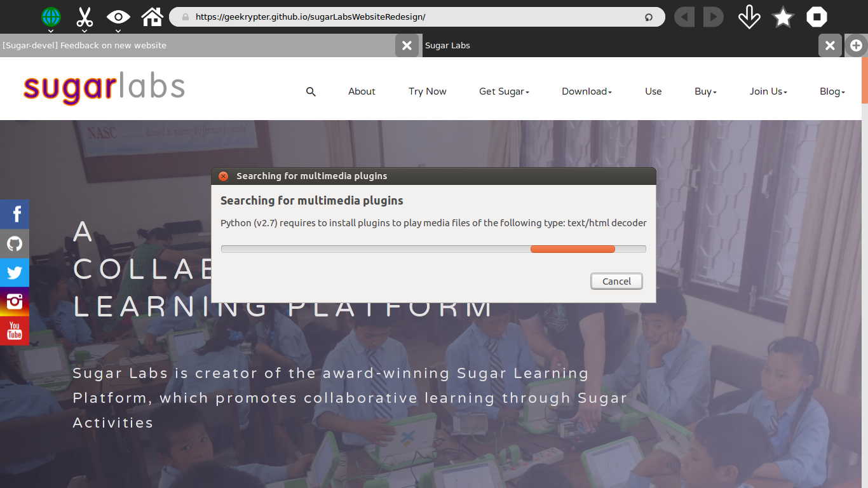This screenshot has height=488, width=868.
Task: Bookmark this page with star icon
Action: (x=783, y=17)
